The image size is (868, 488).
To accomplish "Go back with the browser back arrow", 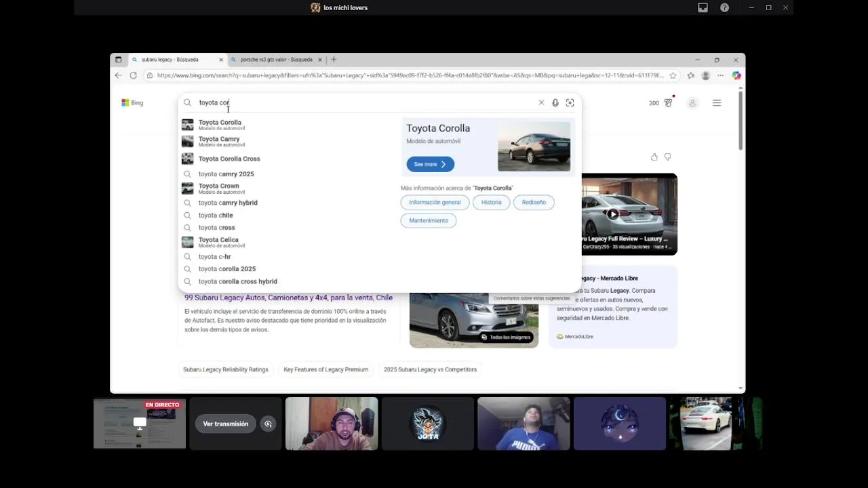I will (x=118, y=75).
